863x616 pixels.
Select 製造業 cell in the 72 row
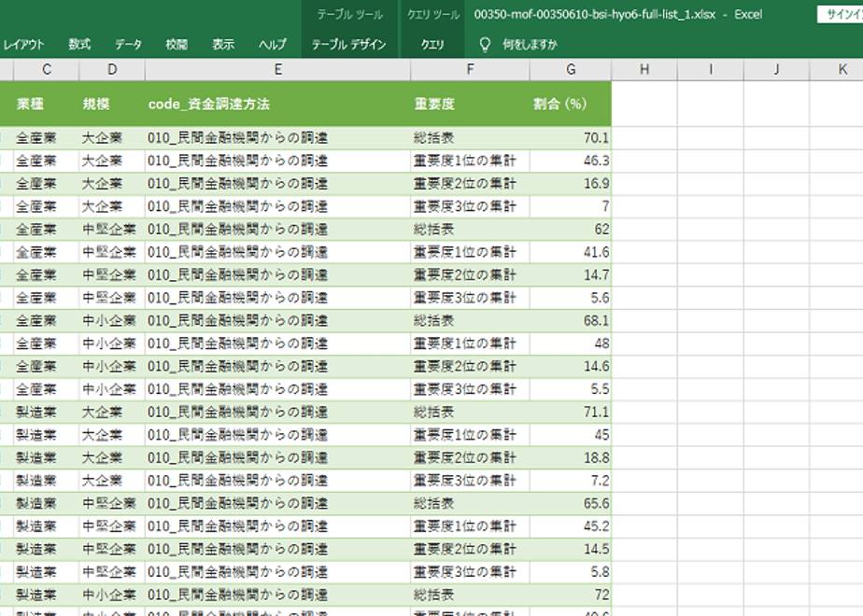(47, 595)
